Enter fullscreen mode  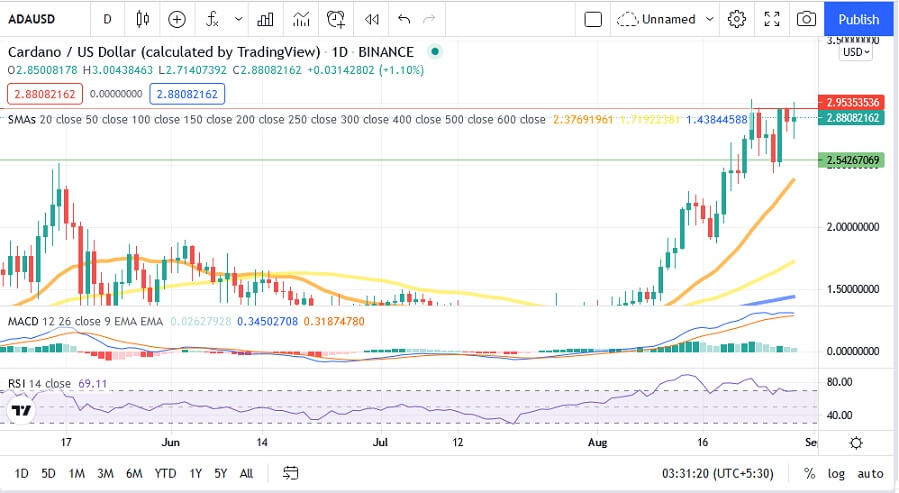(x=772, y=19)
